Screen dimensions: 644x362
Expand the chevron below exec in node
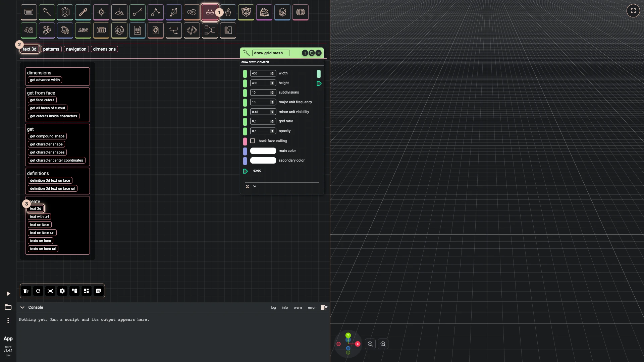[x=255, y=186]
